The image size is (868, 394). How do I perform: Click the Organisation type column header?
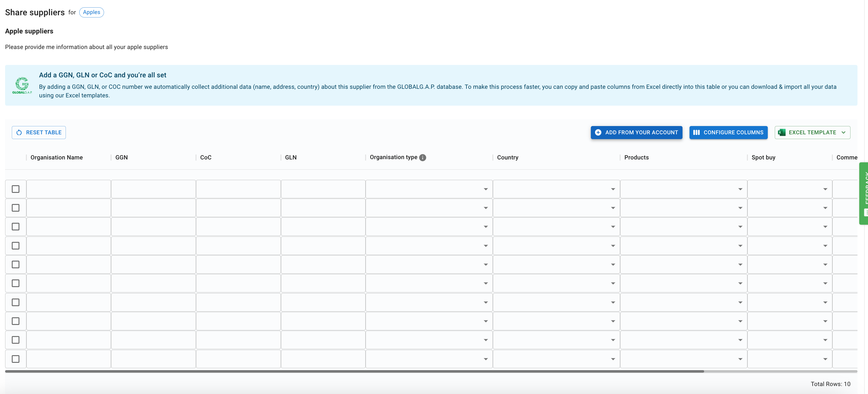tap(393, 157)
